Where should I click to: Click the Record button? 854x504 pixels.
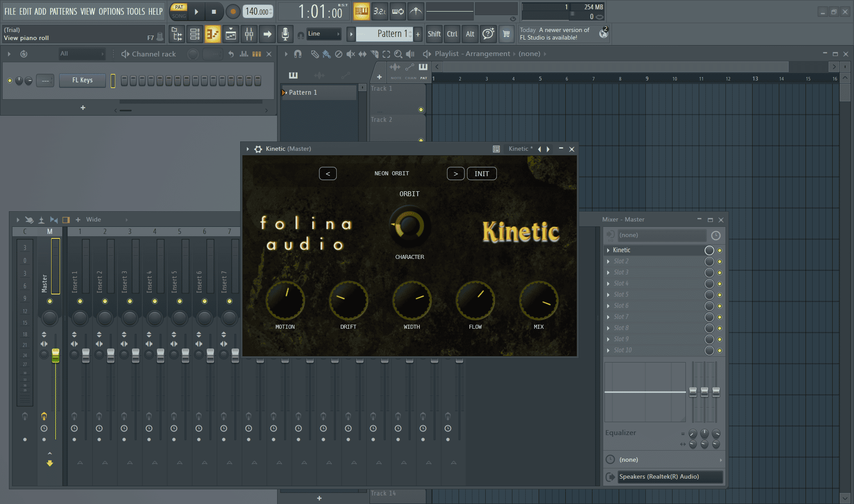[233, 12]
